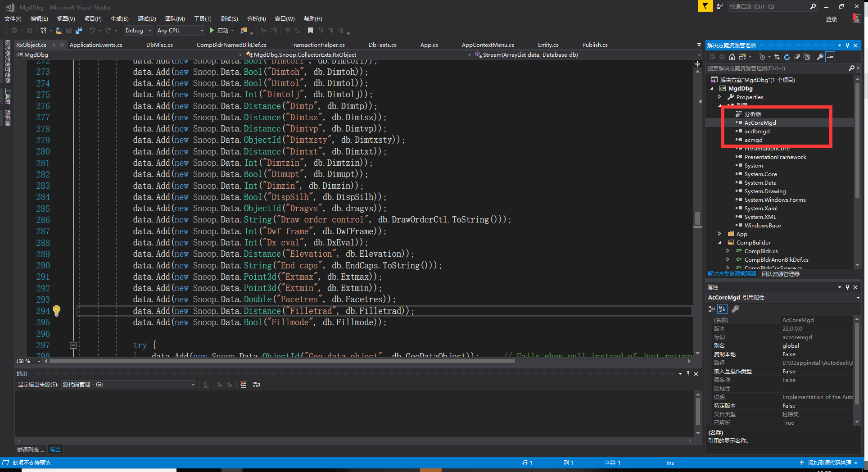
Task: Open the Stream member navigation dropdown
Action: [588, 54]
